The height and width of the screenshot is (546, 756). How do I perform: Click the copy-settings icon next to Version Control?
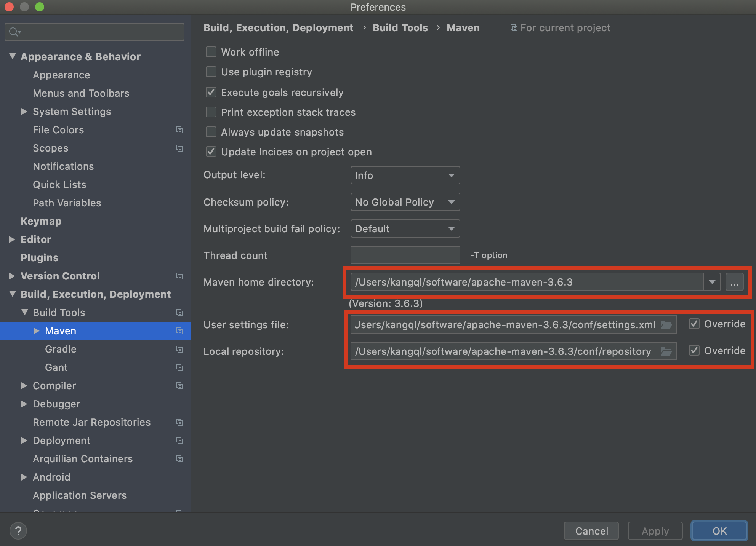[x=179, y=276]
